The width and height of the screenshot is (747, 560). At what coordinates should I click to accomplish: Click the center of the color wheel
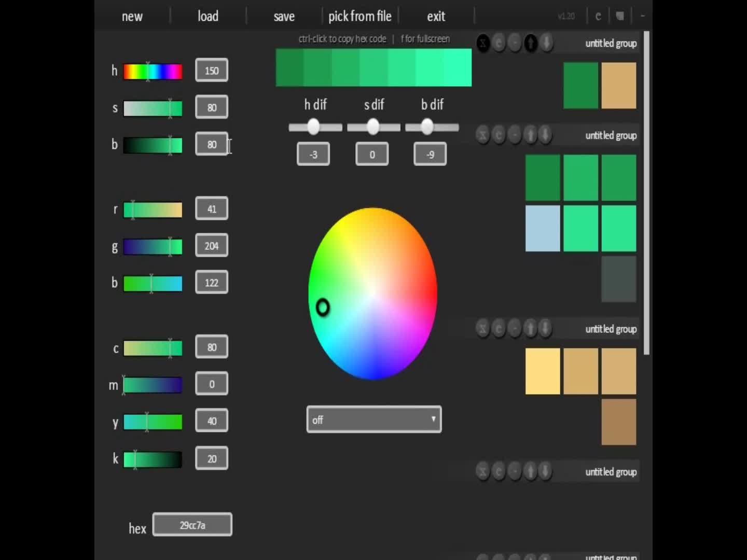pos(372,293)
